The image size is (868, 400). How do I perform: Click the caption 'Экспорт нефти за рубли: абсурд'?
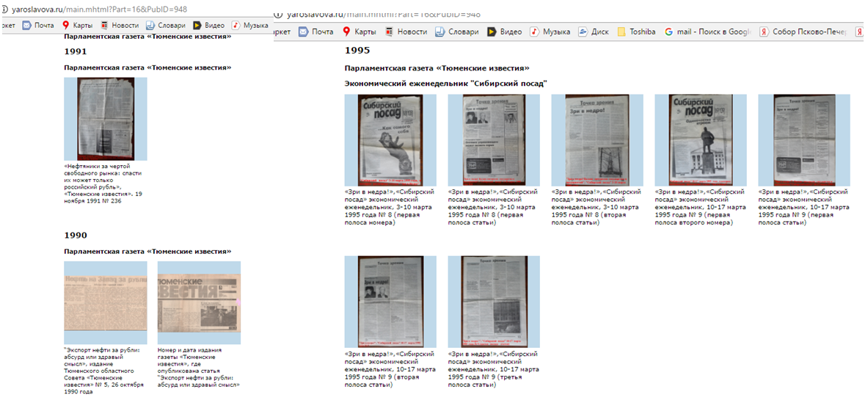tap(103, 371)
